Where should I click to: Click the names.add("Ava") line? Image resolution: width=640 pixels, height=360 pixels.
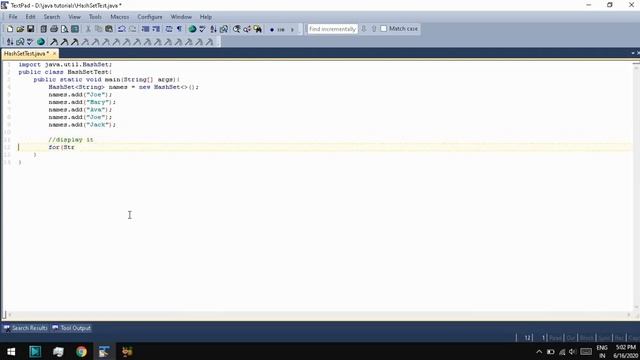pyautogui.click(x=80, y=109)
